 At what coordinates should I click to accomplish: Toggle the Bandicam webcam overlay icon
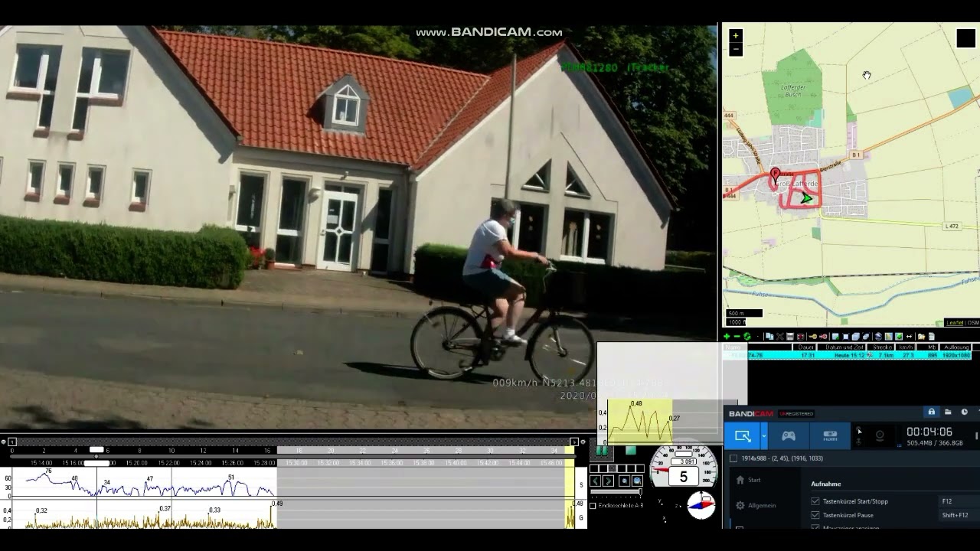point(880,435)
